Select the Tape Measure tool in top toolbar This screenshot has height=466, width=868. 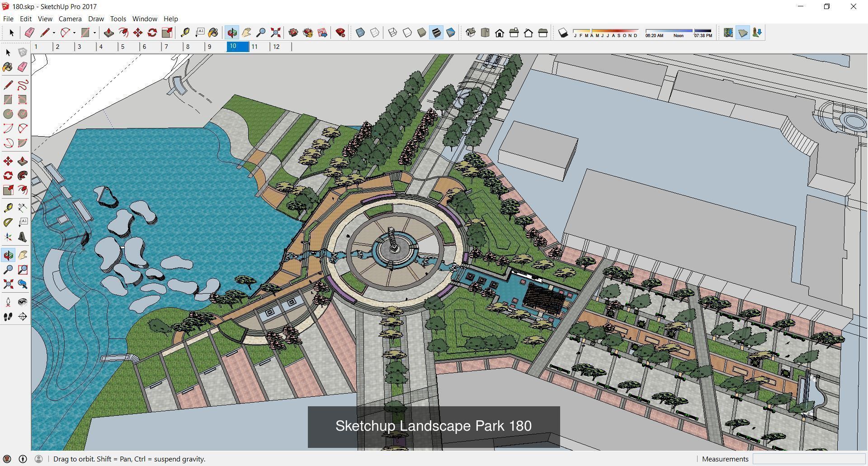tap(185, 33)
